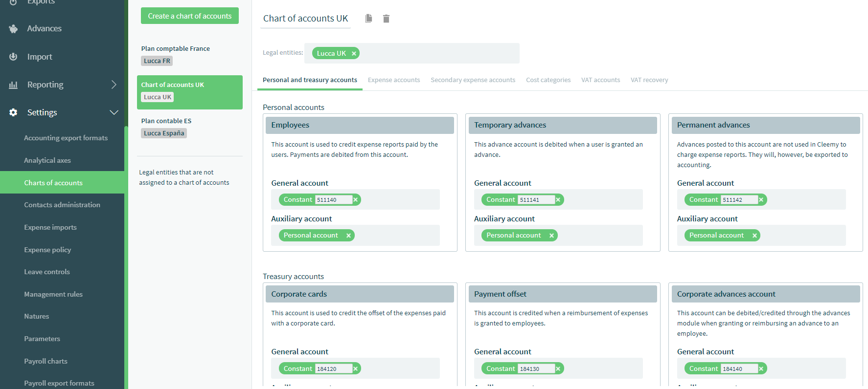This screenshot has width=868, height=389.
Task: Remove Corporate cards Constant 184120 tag
Action: [356, 369]
